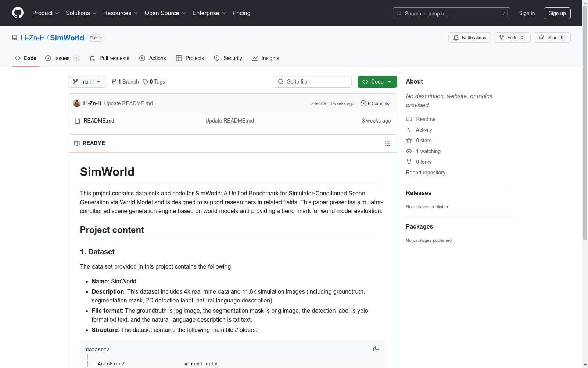Open the Actions tab
The width and height of the screenshot is (588, 368).
click(153, 58)
